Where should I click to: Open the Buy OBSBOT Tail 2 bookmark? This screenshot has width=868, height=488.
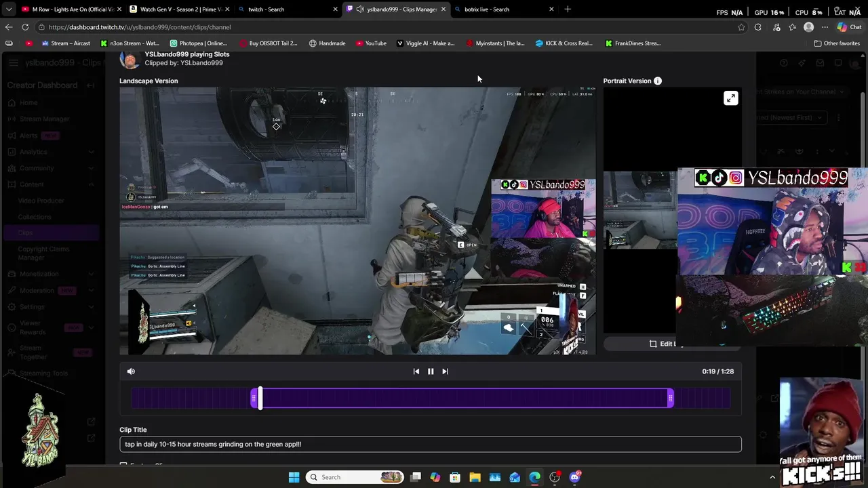(269, 43)
